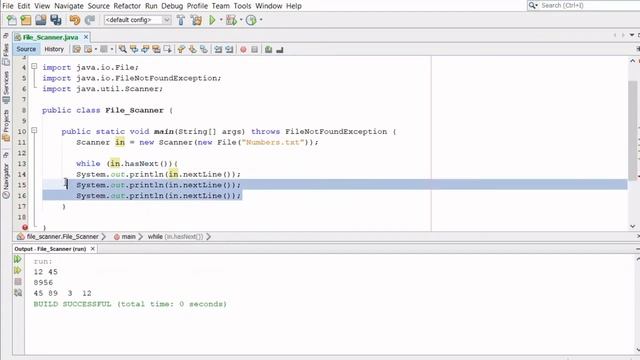640x360 pixels.
Task: Switch editor to History view
Action: point(54,49)
